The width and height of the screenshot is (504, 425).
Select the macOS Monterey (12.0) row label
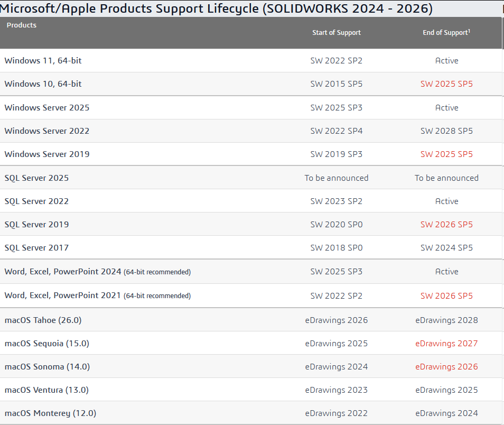tap(51, 413)
